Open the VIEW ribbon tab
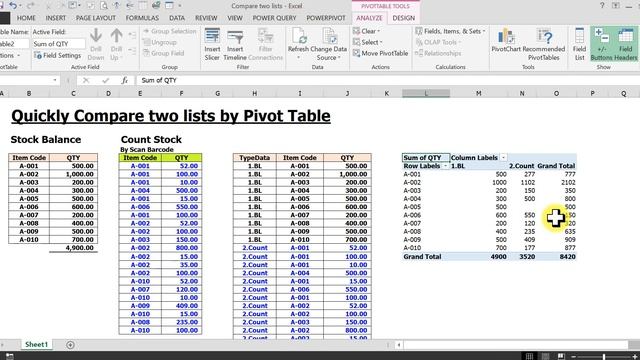Screen dimensions: 640x360 click(x=235, y=18)
